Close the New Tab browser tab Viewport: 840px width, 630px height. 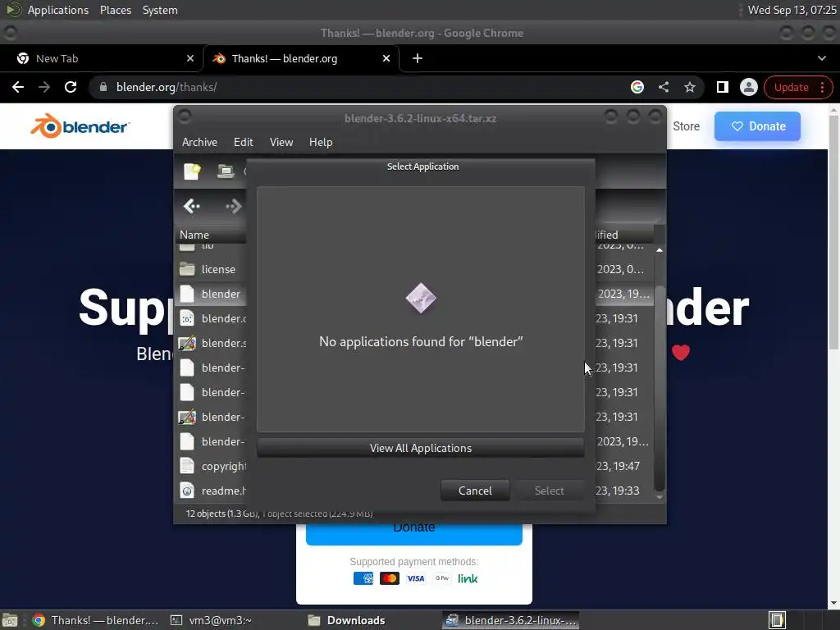190,58
